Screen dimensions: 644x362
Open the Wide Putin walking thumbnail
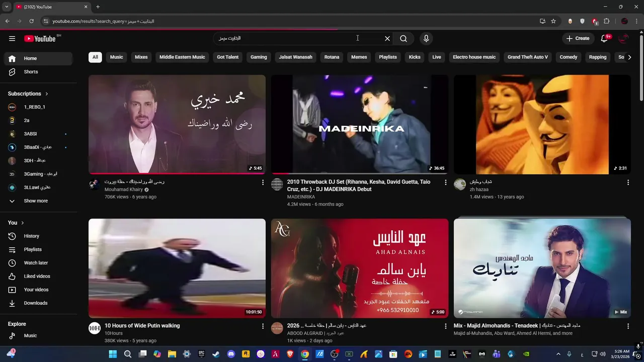[x=177, y=268]
